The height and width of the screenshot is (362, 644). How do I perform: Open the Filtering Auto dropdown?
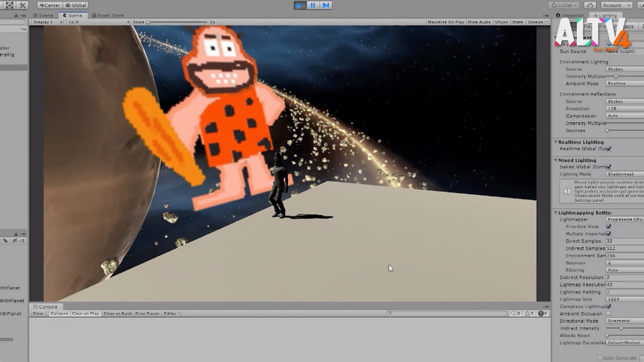(x=624, y=270)
